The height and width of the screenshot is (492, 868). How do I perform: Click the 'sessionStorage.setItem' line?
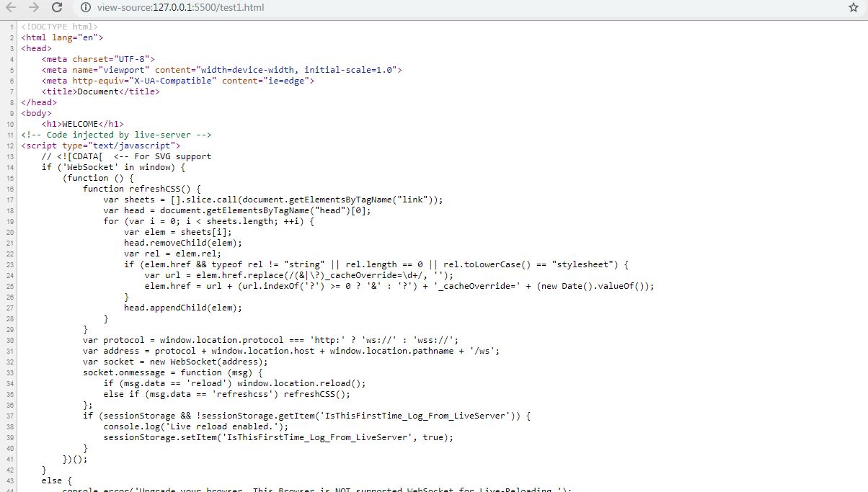coord(278,437)
